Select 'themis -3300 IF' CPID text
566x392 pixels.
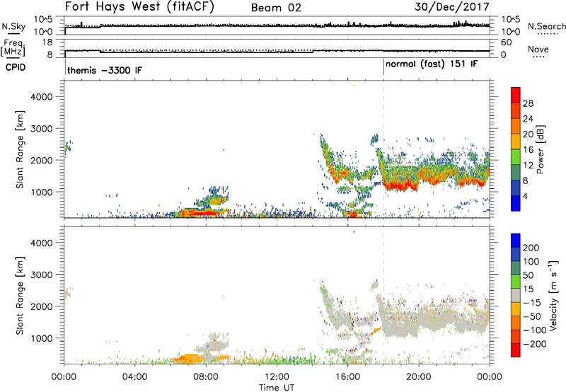click(x=105, y=70)
